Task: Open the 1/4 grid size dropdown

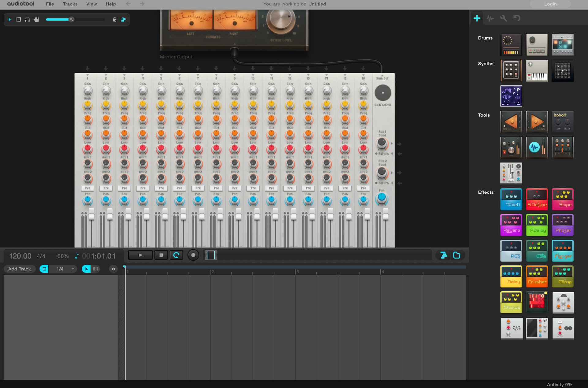Action: click(x=65, y=269)
